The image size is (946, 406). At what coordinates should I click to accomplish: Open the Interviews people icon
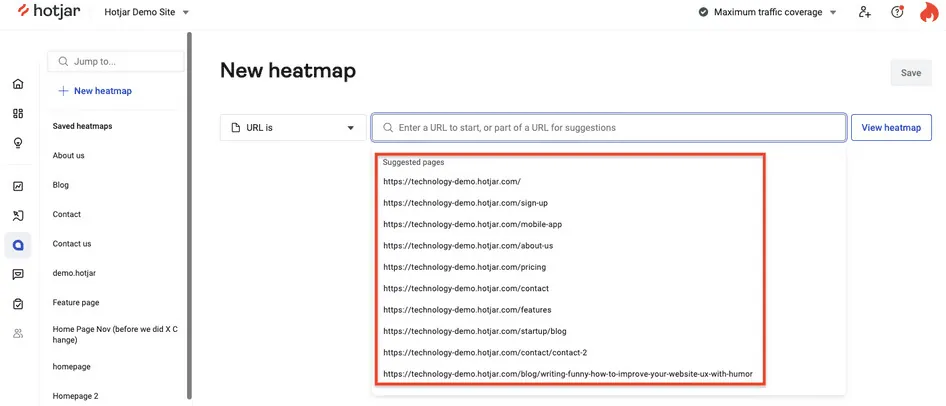[18, 333]
